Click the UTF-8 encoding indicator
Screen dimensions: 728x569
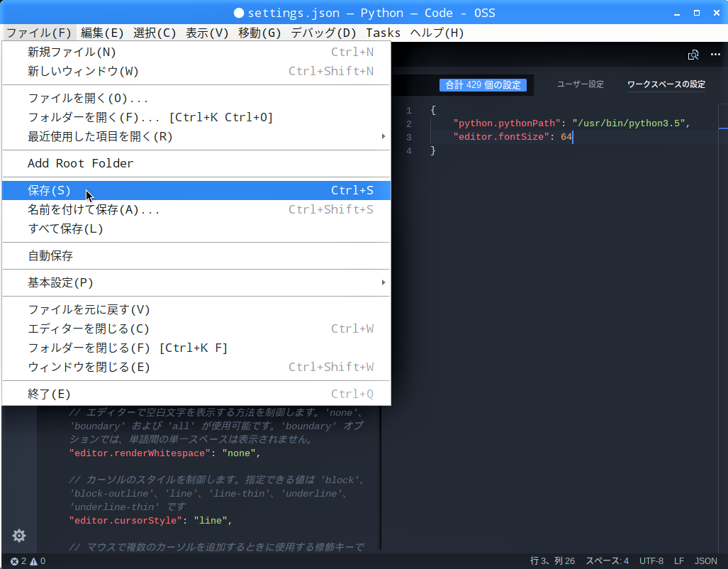pos(651,561)
